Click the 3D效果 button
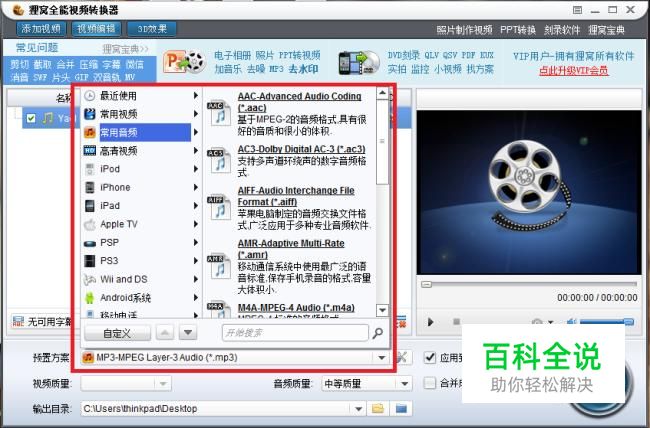Image resolution: width=650 pixels, height=428 pixels. 152,29
